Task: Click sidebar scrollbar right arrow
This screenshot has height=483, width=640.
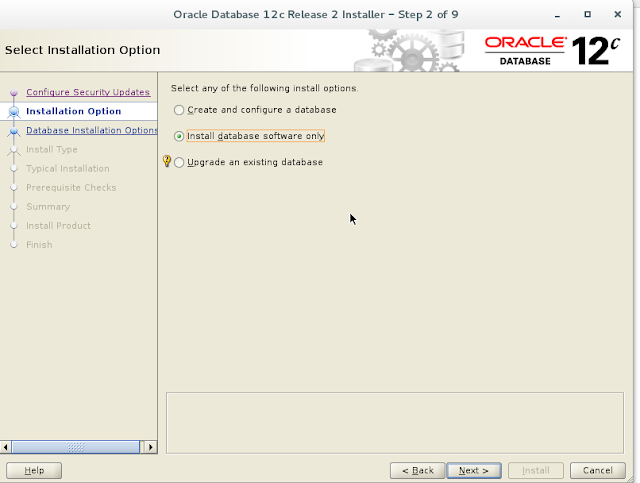Action: tap(151, 447)
